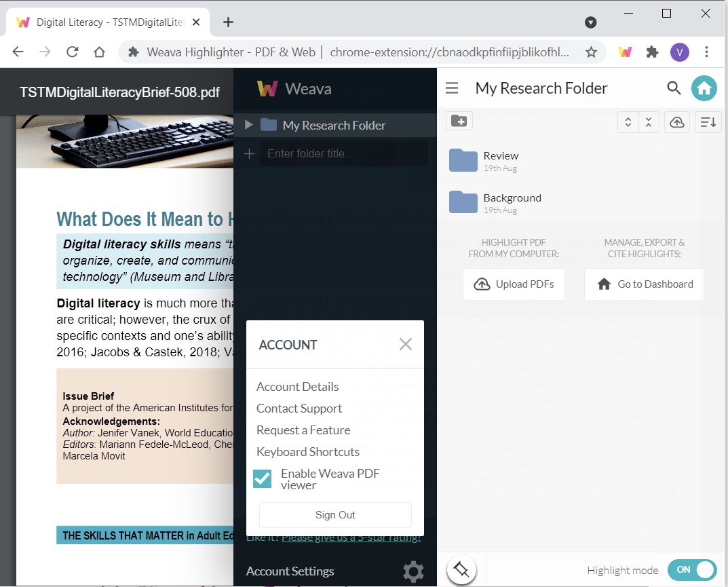This screenshot has height=587, width=728.
Task: Click the plus icon to add folder
Action: tap(249, 154)
